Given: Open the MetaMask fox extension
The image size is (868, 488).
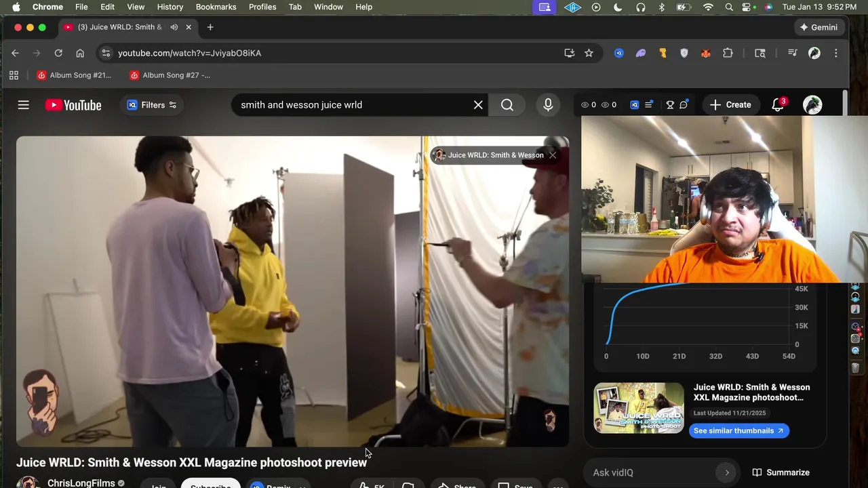Looking at the screenshot, I should pyautogui.click(x=706, y=53).
